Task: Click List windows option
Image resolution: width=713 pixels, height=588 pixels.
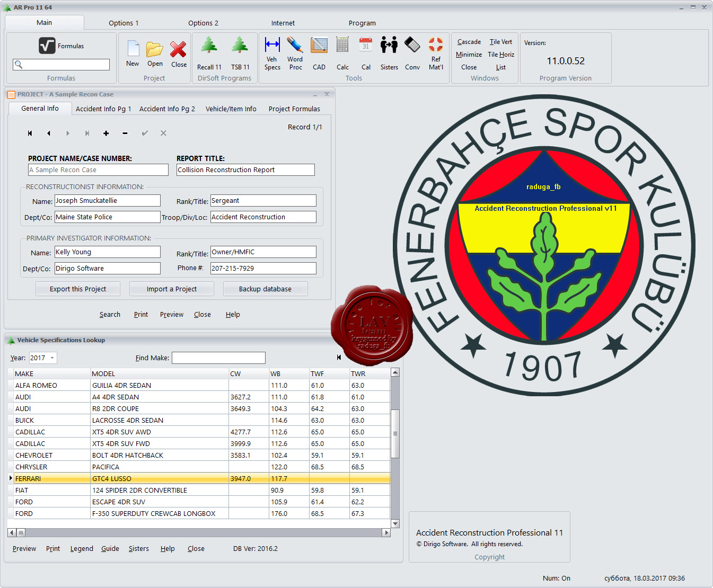Action: click(x=501, y=67)
